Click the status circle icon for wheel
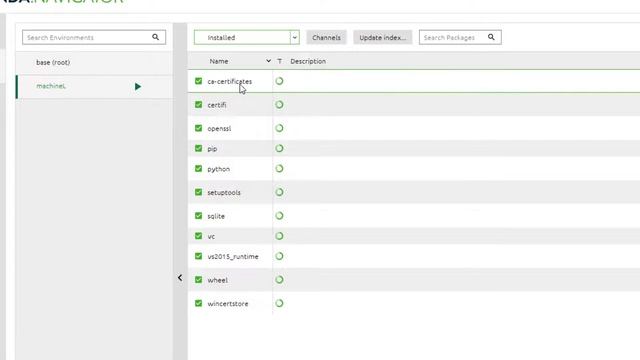 point(279,280)
